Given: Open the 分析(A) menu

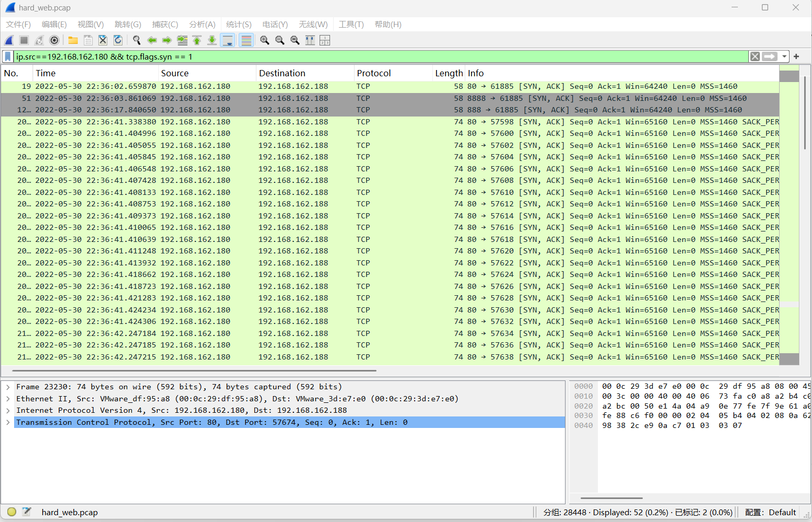Looking at the screenshot, I should [202, 25].
